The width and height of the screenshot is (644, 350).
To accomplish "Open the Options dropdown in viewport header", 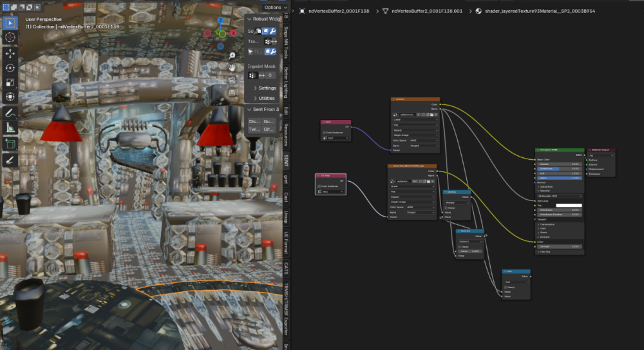I will click(275, 7).
